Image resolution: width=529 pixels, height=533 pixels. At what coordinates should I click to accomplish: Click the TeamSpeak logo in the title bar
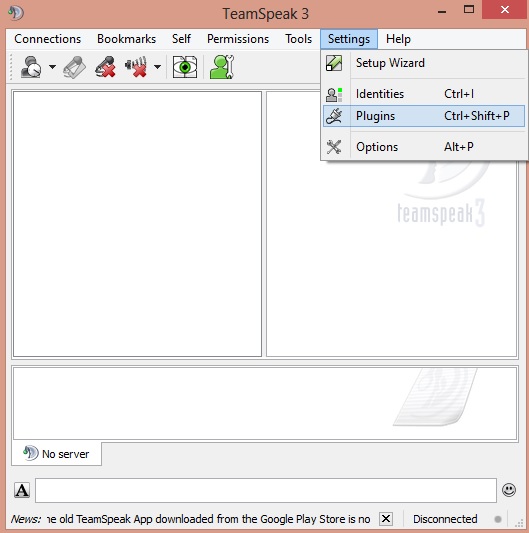click(16, 13)
